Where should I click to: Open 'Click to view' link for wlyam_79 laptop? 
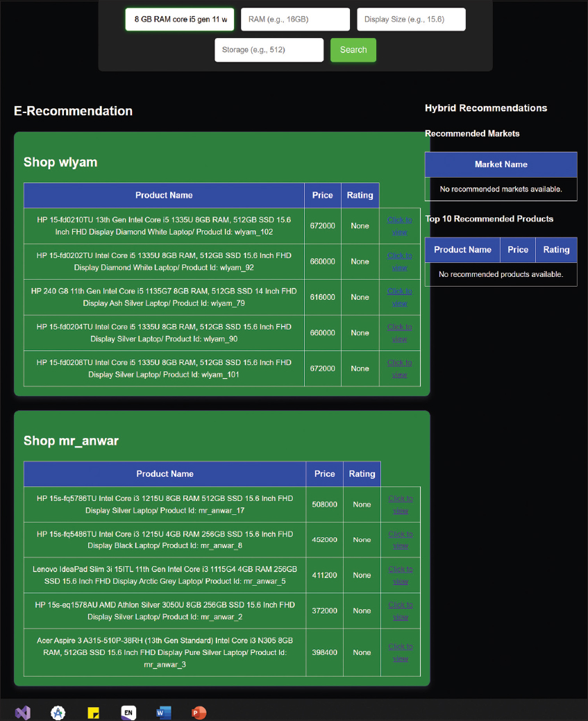tap(399, 297)
